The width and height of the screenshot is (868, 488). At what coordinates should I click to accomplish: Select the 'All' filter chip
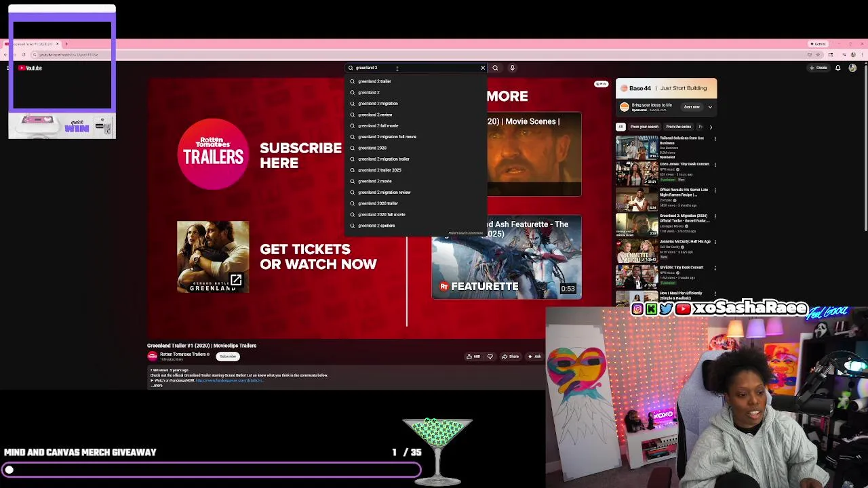pyautogui.click(x=620, y=127)
